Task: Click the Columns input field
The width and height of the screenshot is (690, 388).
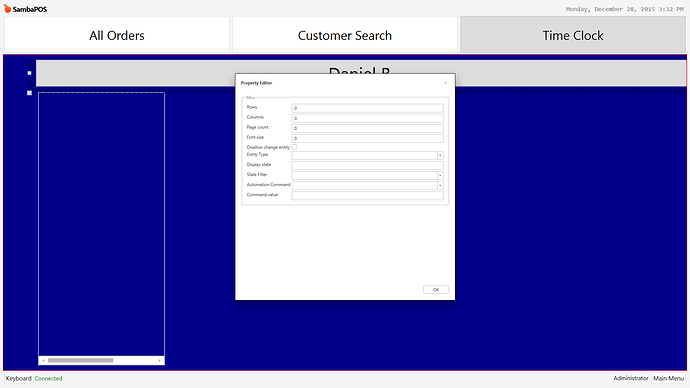Action: point(367,118)
